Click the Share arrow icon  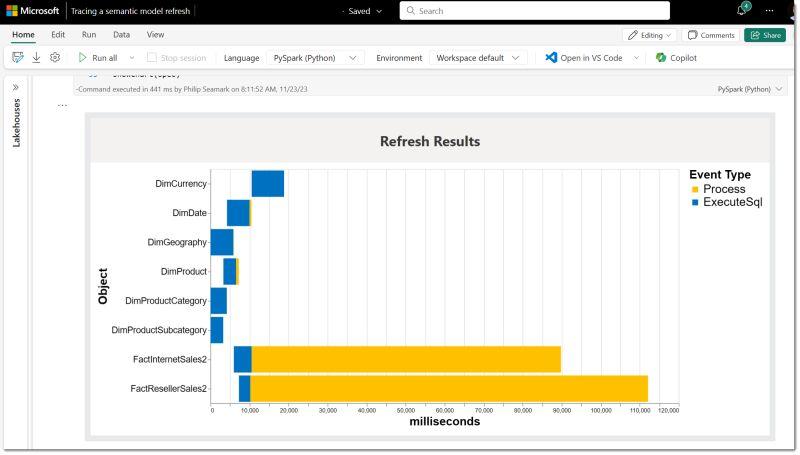coord(757,35)
